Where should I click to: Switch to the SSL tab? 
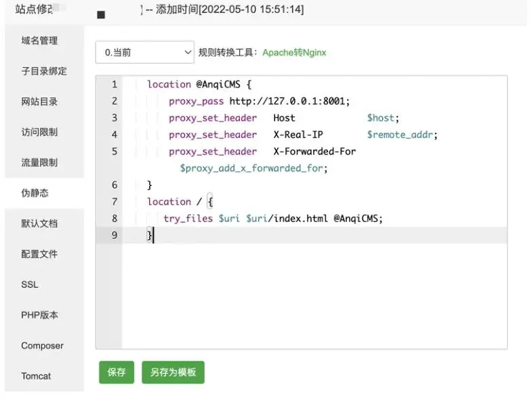[x=30, y=284]
